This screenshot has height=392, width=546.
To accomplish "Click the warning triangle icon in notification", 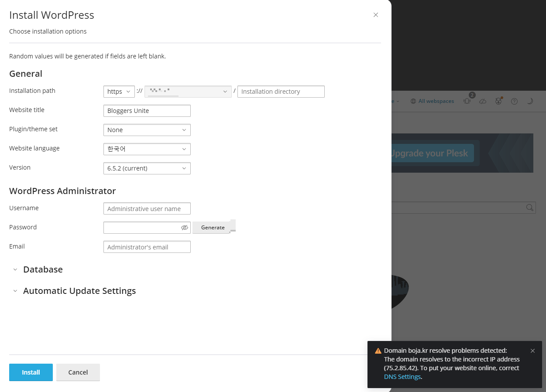I will (x=378, y=351).
